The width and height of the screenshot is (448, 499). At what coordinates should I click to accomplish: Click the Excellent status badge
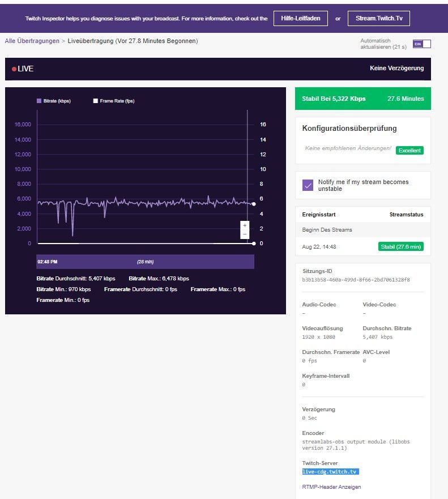[x=409, y=150]
